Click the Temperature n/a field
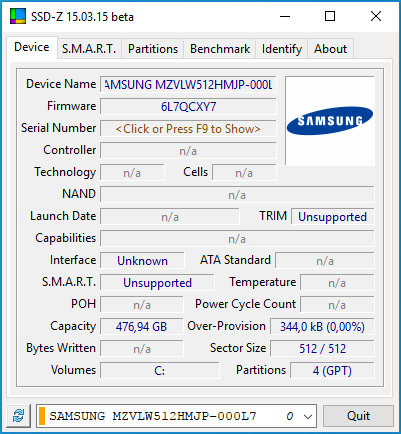 [x=337, y=283]
